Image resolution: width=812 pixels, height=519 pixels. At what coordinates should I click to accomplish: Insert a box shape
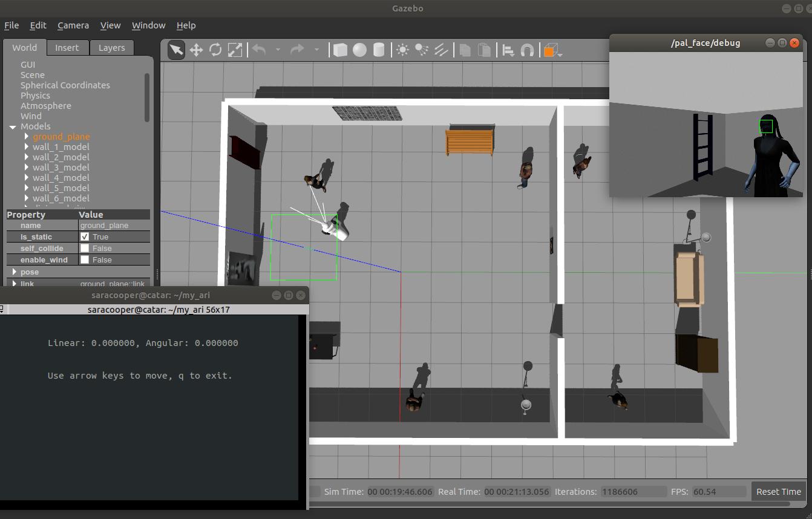click(x=341, y=50)
